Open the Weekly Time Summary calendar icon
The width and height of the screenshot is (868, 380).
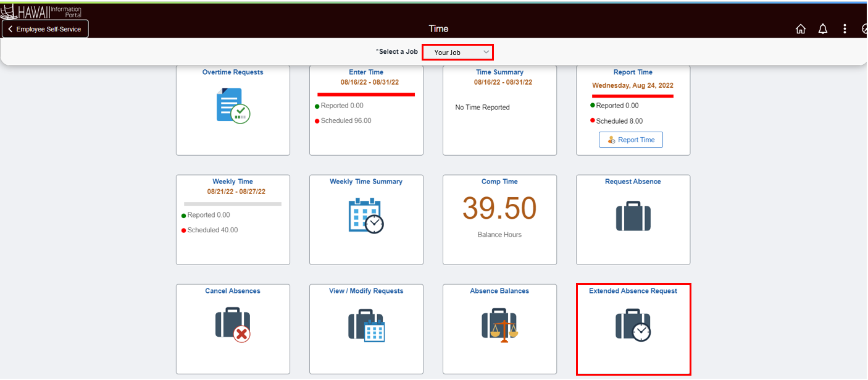point(365,216)
